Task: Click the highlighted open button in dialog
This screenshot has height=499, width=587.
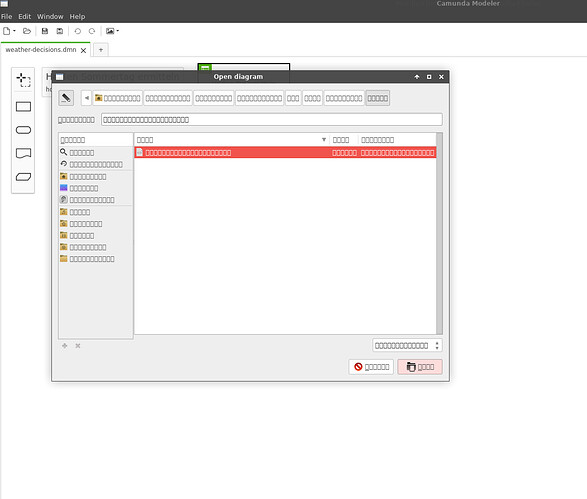Action: point(420,367)
